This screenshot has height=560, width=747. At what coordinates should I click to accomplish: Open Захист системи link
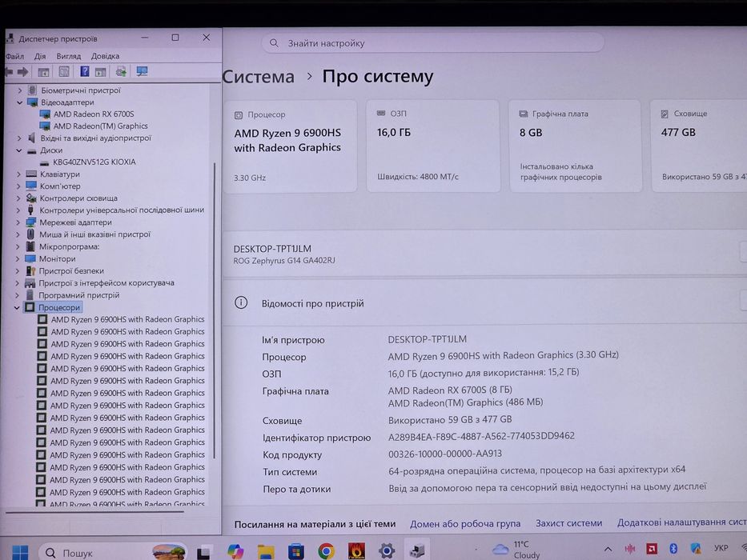coord(568,523)
